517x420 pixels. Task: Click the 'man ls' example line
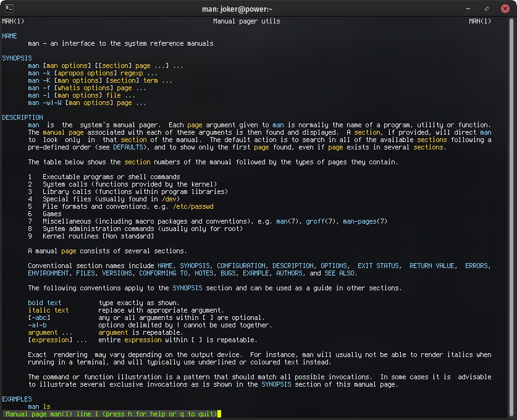(x=39, y=407)
